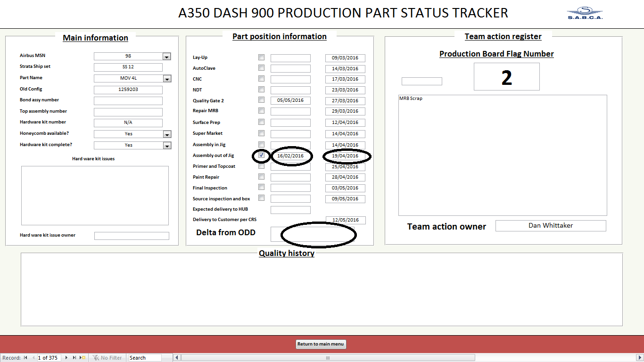Select the Old Config field
This screenshot has width=644, height=362.
[x=128, y=90]
